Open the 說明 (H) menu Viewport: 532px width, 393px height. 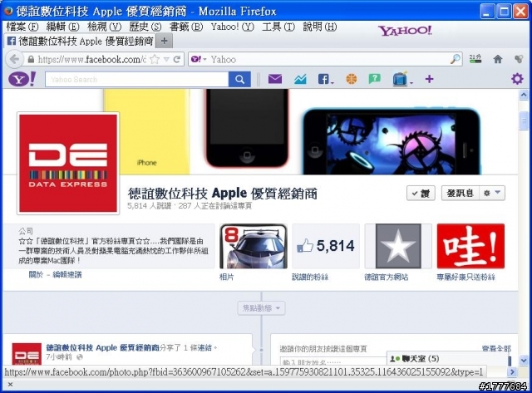pos(319,27)
